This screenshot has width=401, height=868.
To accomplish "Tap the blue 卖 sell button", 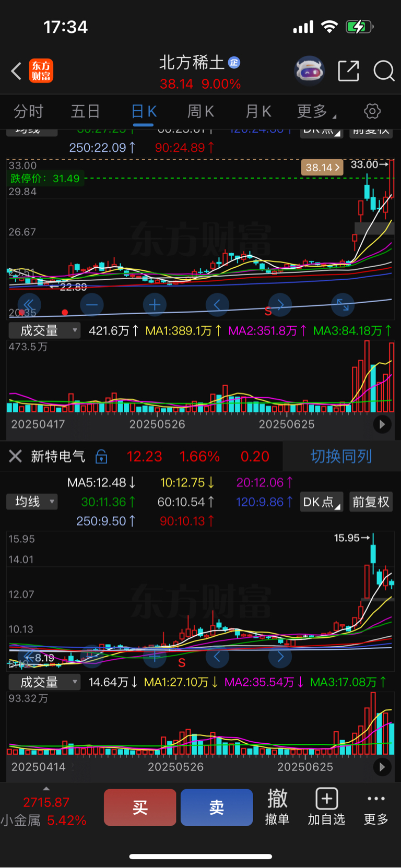I will pyautogui.click(x=217, y=807).
